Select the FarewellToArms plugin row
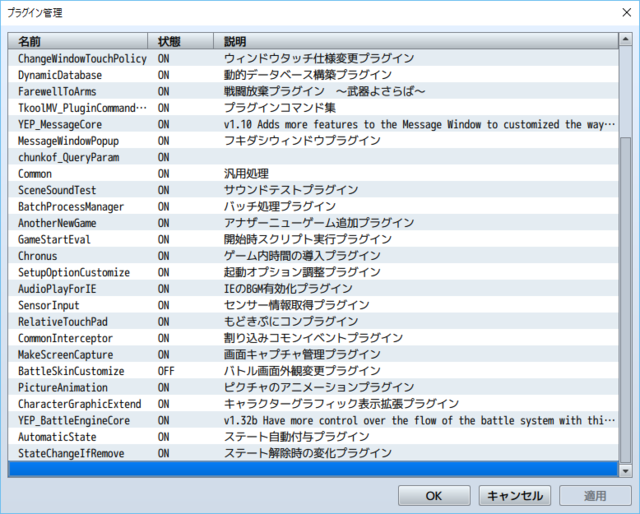Viewport: 640px width, 514px height. [313, 91]
